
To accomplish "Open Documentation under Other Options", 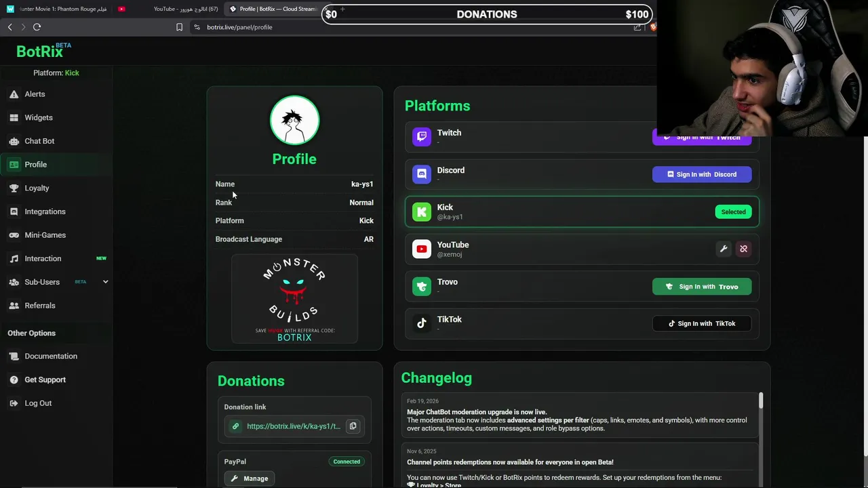I will coord(57,357).
